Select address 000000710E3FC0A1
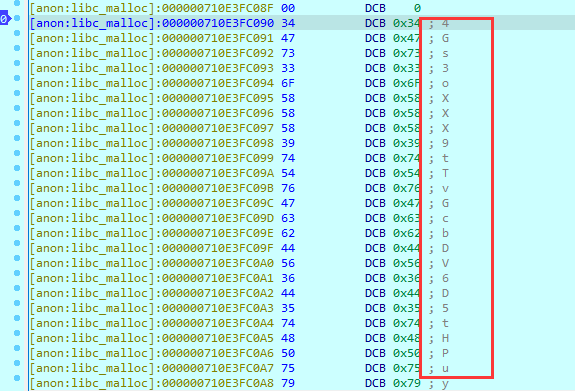The image size is (575, 391). click(x=218, y=278)
